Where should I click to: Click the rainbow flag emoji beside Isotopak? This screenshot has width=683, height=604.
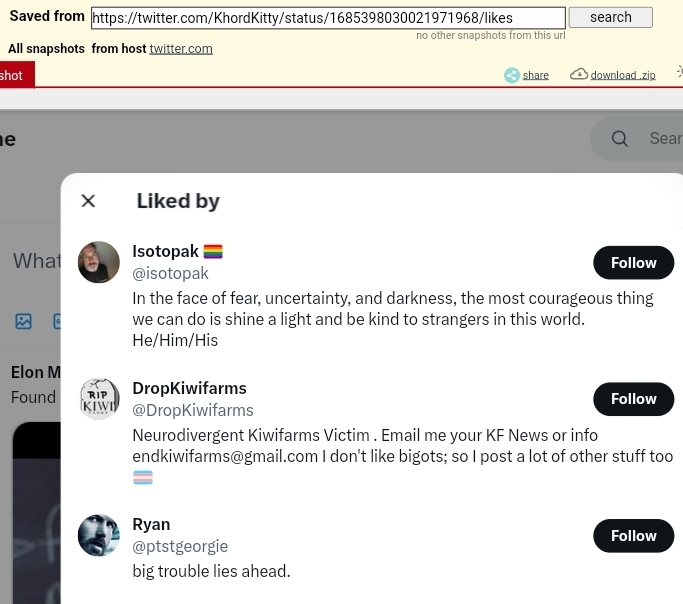pos(213,252)
